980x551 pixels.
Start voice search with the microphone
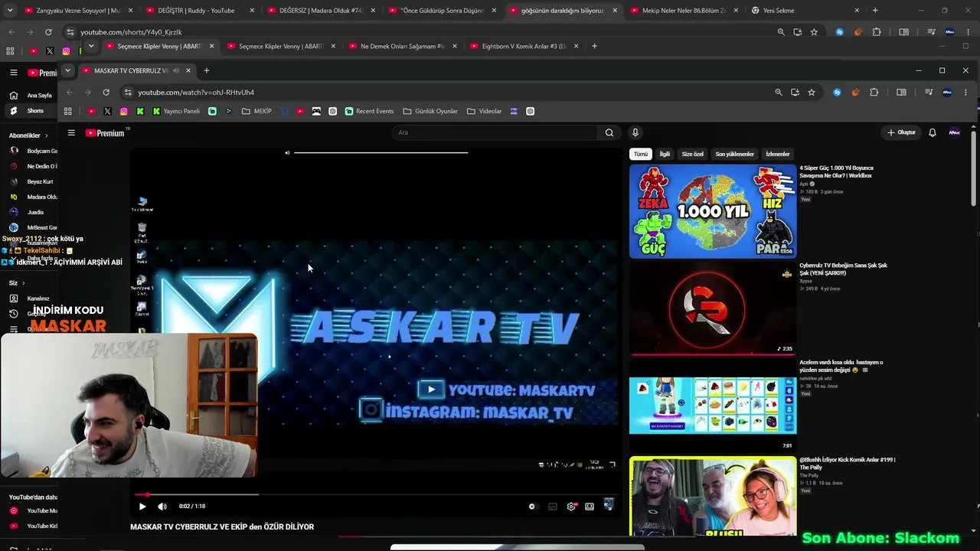635,132
